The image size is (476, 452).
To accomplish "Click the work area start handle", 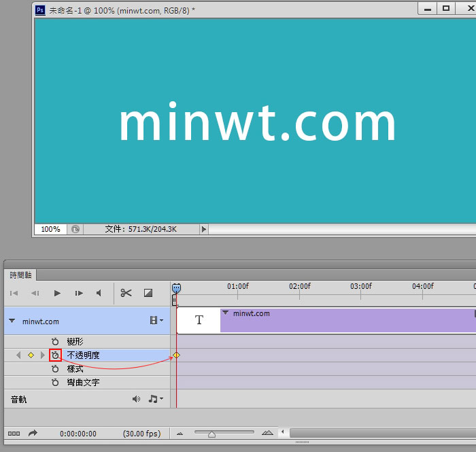I will [x=174, y=300].
